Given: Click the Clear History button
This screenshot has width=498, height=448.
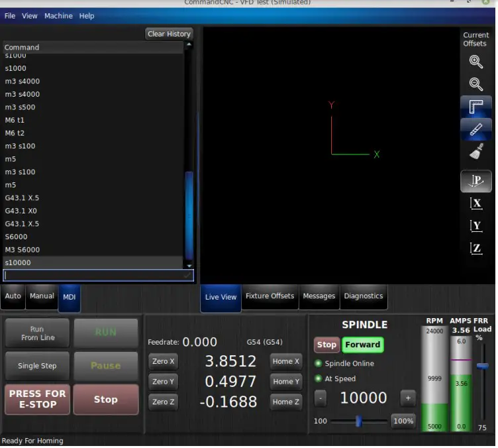Looking at the screenshot, I should (169, 34).
